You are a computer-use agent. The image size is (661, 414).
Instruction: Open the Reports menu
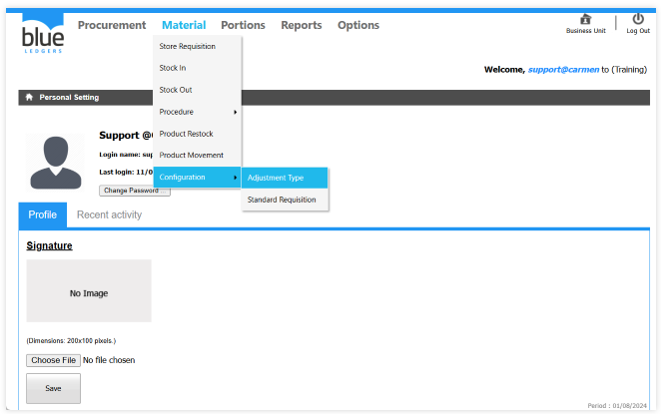pyautogui.click(x=301, y=25)
